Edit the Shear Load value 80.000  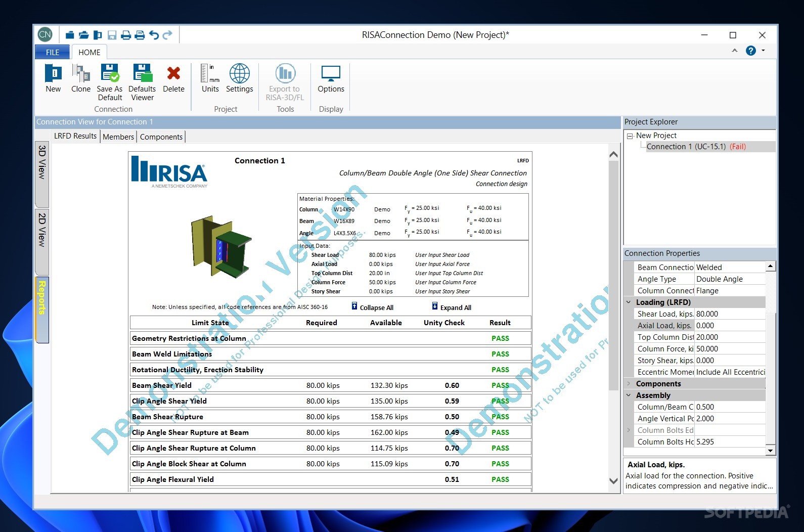point(730,314)
